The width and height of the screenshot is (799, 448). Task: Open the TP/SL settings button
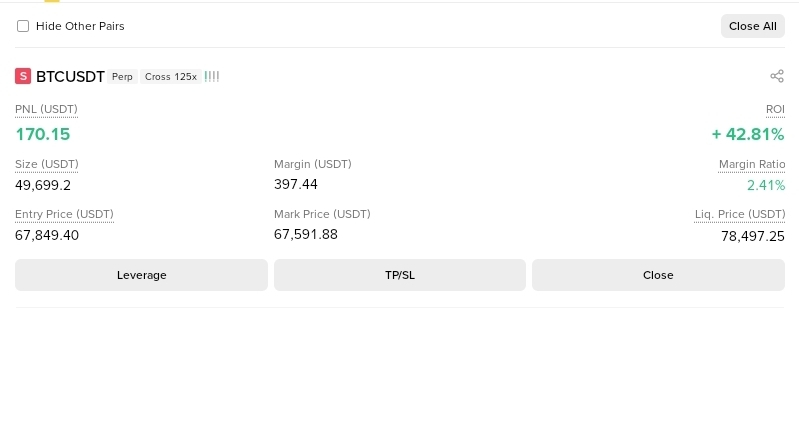point(400,275)
